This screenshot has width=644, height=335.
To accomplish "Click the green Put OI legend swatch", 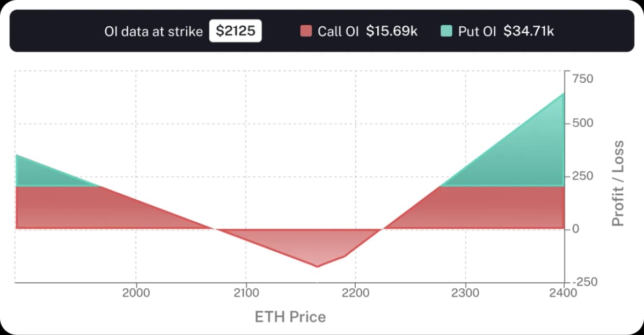I will [x=447, y=31].
